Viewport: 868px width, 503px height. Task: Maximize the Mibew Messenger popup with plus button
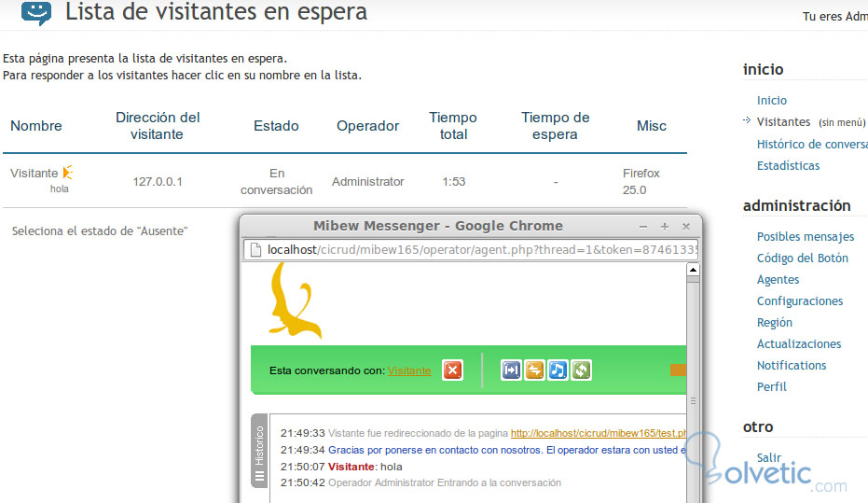point(664,227)
